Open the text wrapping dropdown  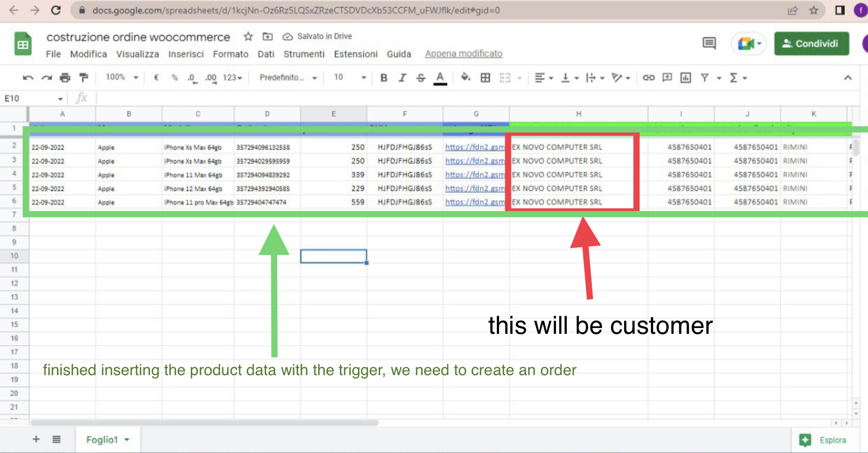pos(595,78)
